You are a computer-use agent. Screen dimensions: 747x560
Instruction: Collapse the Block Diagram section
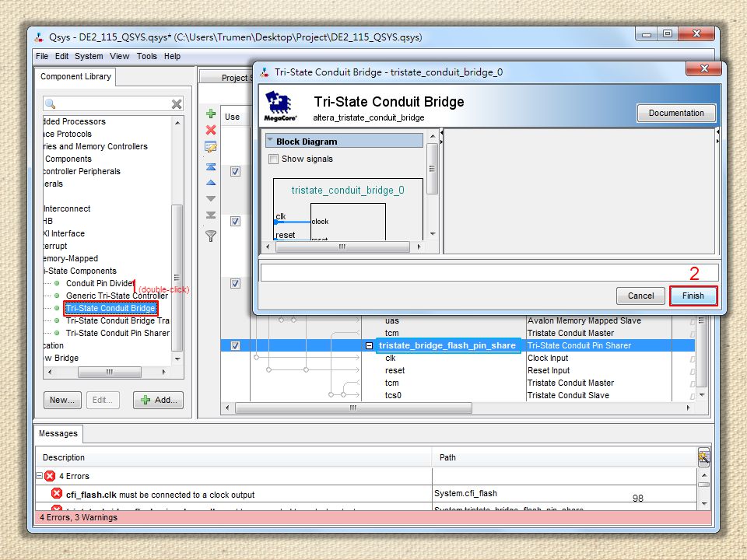click(270, 141)
